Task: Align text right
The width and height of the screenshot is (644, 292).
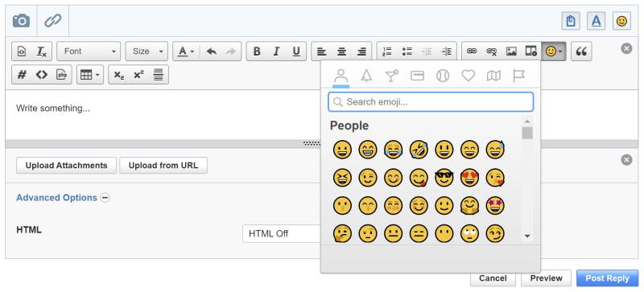Action: click(x=361, y=51)
